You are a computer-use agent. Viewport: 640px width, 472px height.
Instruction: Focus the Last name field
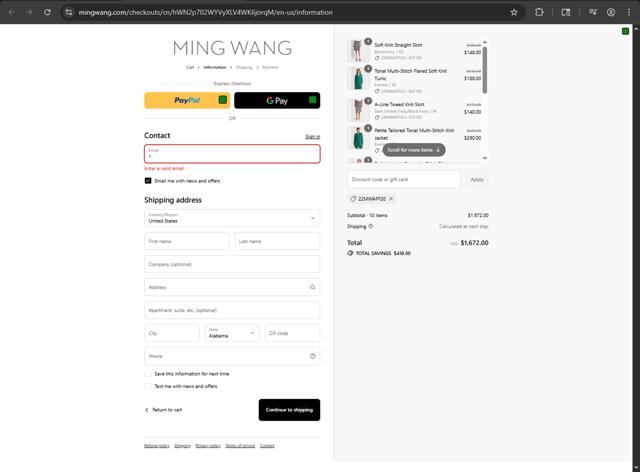[277, 241]
